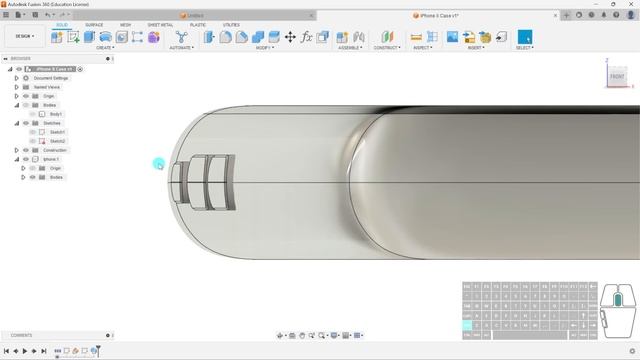Toggle eye icon for iPhone X component
Screen dimensions: 640x360
pos(26,159)
